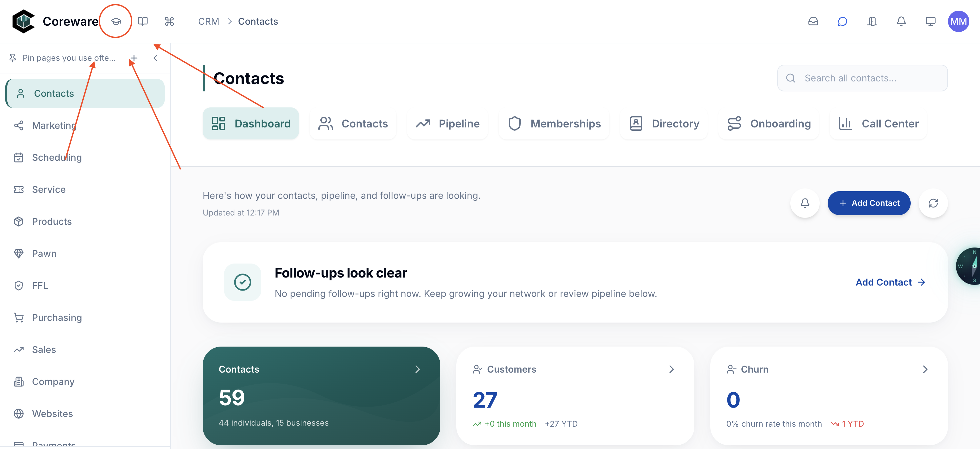Open the inbox tray icon
The height and width of the screenshot is (449, 980).
[x=813, y=21]
